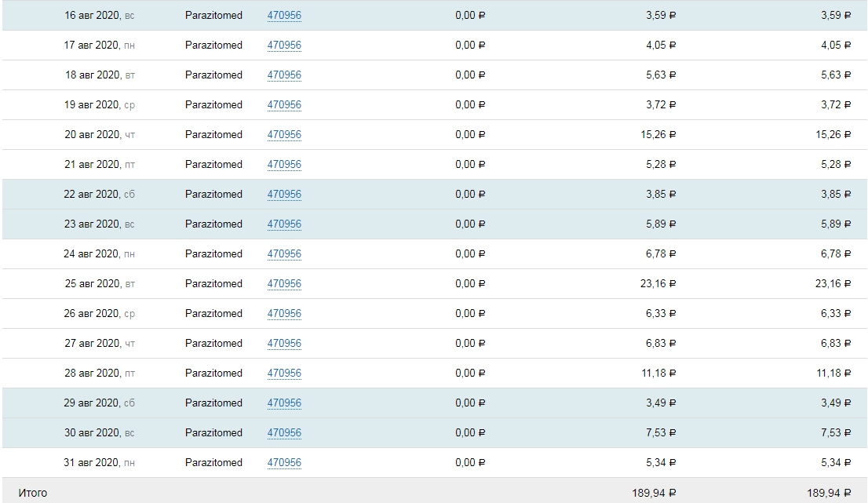Open link 470956 in 31 авг 2020 row
868x503 pixels.
coord(284,463)
